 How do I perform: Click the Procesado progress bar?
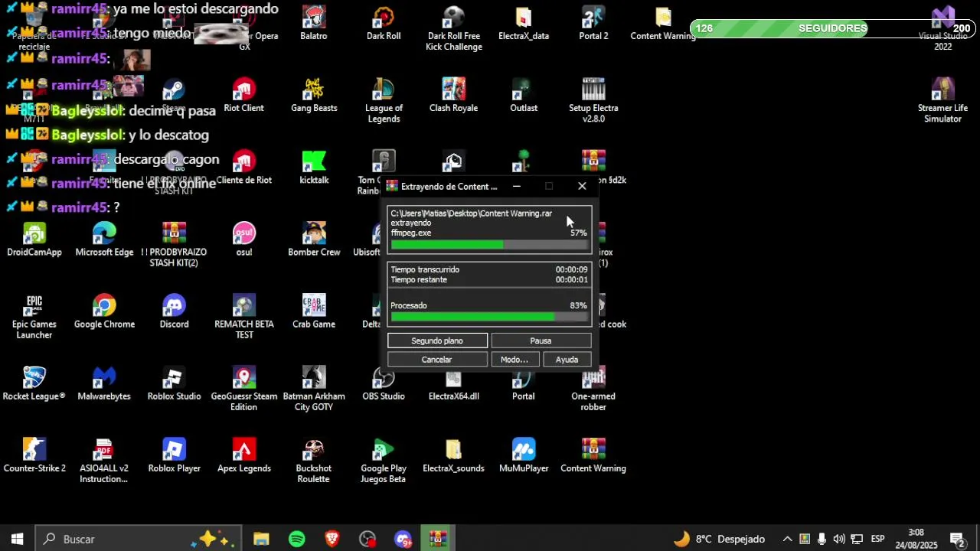point(489,317)
